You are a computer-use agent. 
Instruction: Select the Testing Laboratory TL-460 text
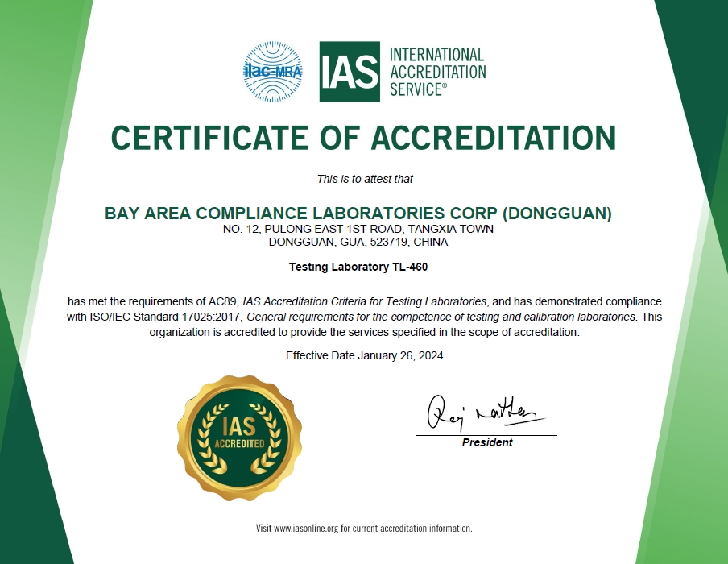(x=364, y=267)
